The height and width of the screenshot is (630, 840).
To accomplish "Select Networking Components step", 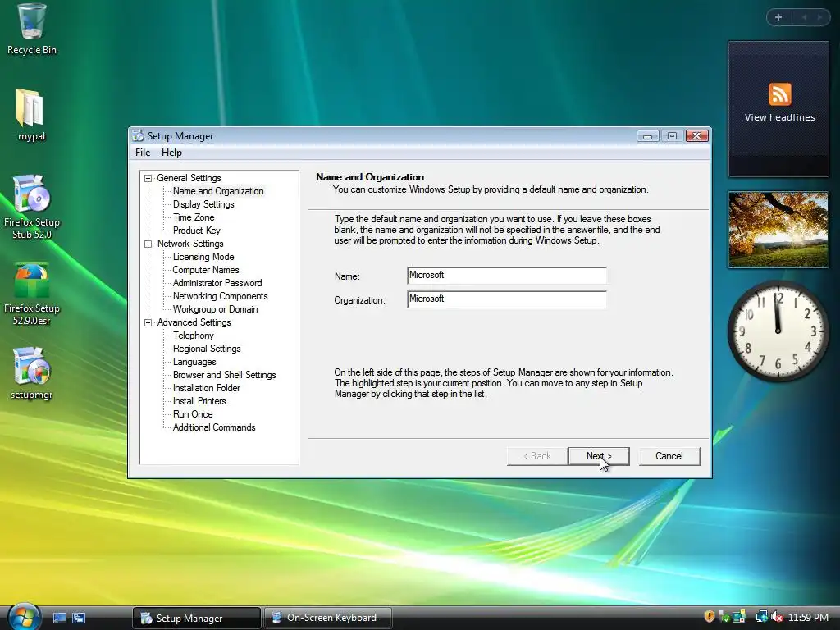I will tap(220, 296).
